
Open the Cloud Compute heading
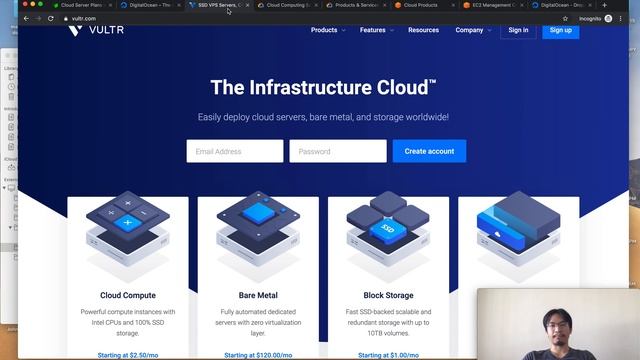coord(128,295)
